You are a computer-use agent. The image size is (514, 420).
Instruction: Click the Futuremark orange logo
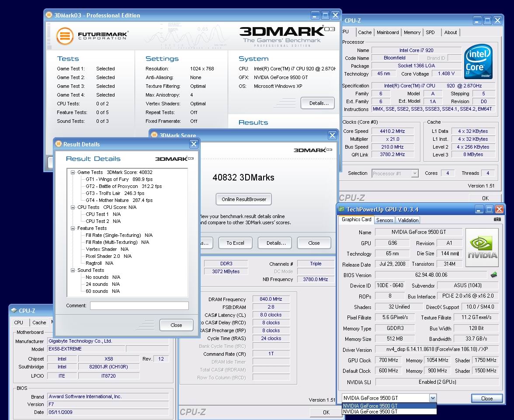65,36
